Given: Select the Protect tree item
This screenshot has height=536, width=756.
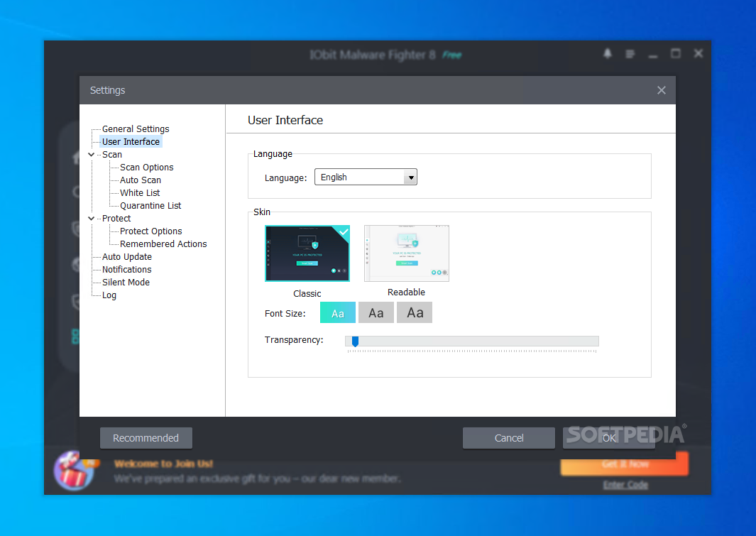Looking at the screenshot, I should [116, 219].
